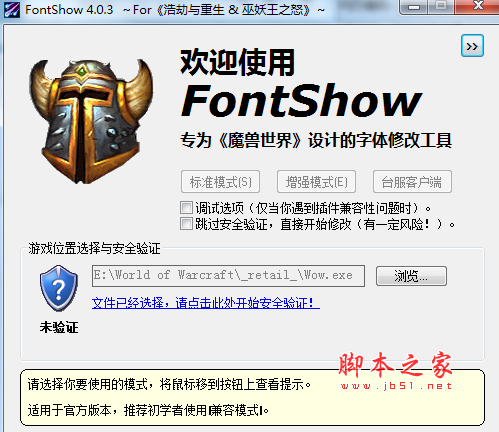This screenshot has width=499, height=432.
Task: Enable the 调试选项 debug options checkbox
Action: point(186,208)
